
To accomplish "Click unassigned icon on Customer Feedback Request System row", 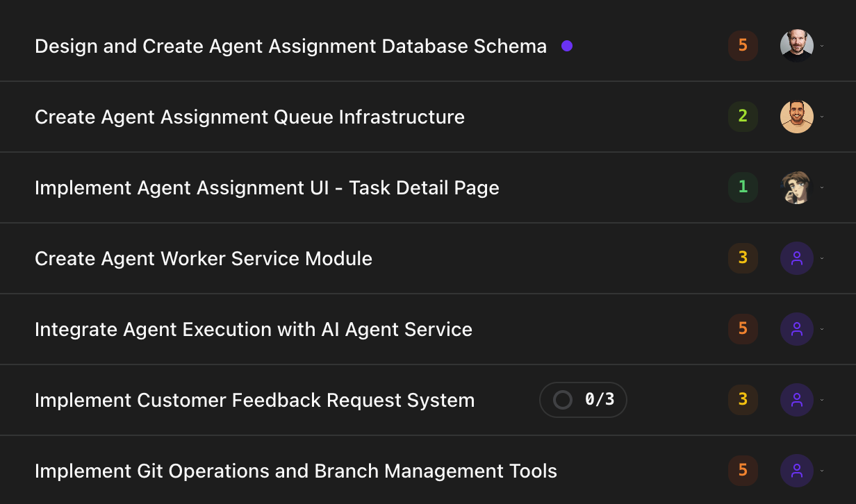I will click(796, 400).
